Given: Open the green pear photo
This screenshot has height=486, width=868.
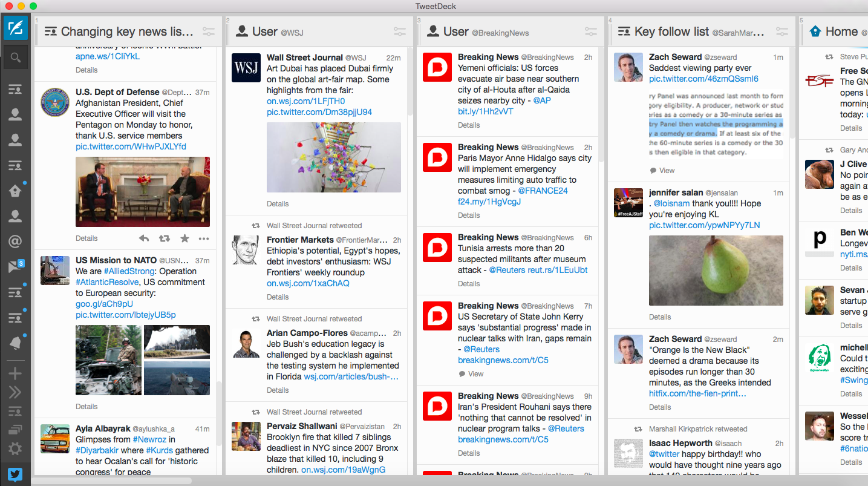Looking at the screenshot, I should coord(716,271).
